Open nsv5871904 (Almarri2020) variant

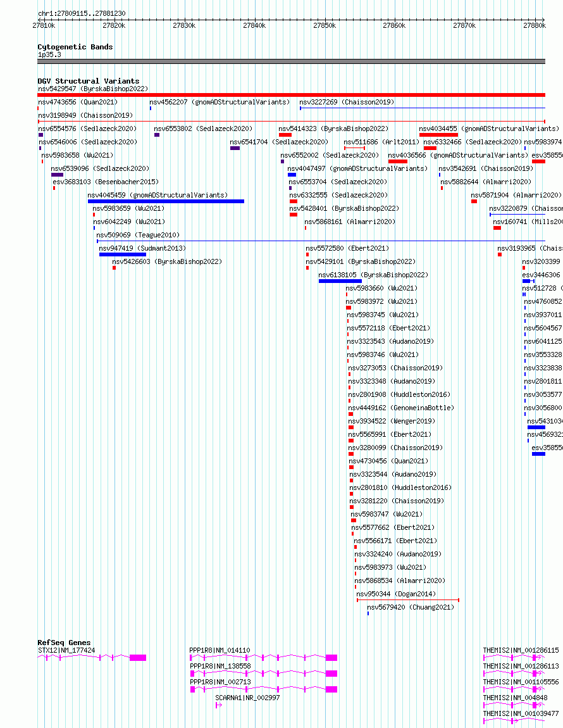516,195
